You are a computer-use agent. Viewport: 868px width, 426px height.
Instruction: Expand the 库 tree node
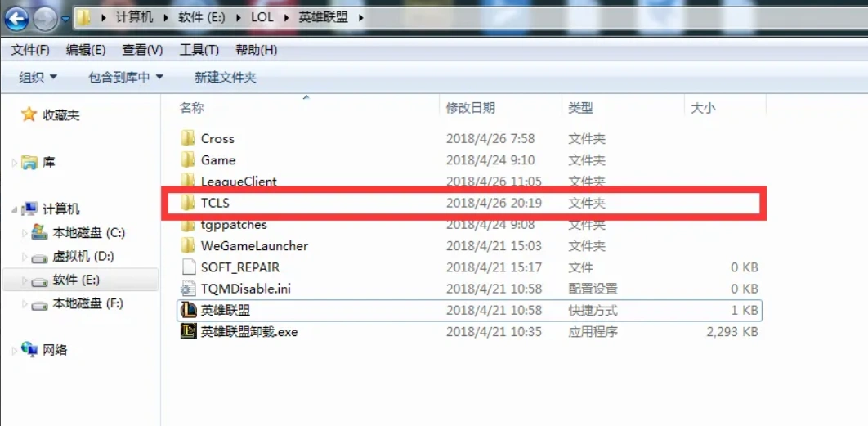click(15, 163)
